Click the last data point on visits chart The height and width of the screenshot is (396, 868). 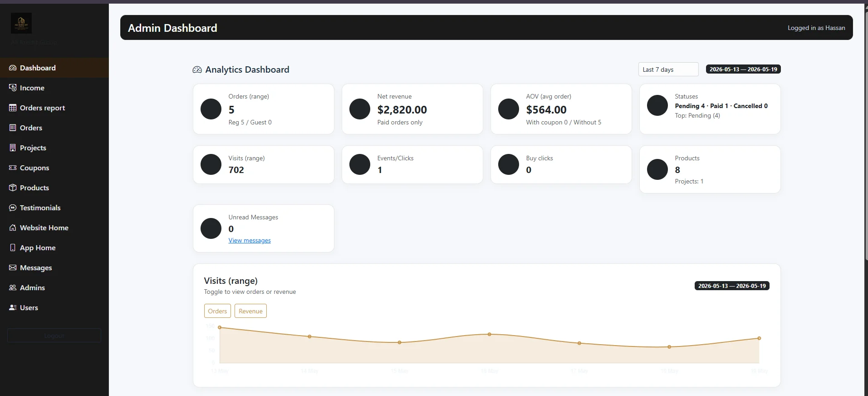[759, 338]
